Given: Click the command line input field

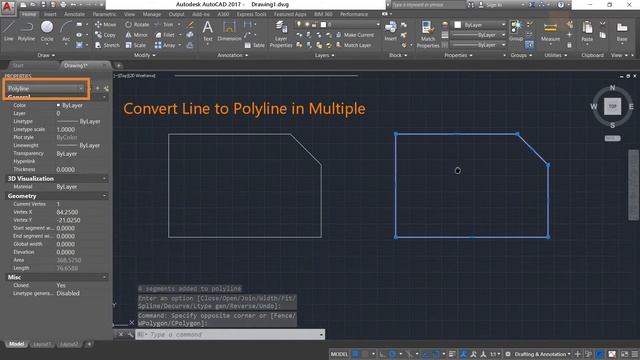Looking at the screenshot, I should 230,335.
